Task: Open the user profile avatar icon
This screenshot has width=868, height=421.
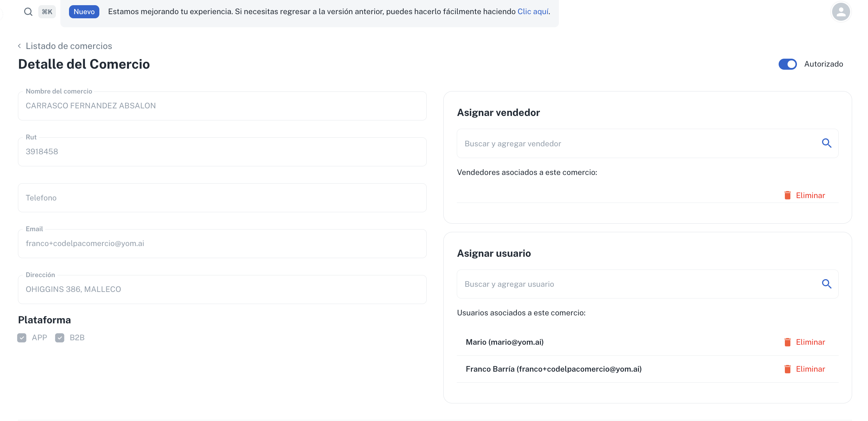Action: point(841,12)
